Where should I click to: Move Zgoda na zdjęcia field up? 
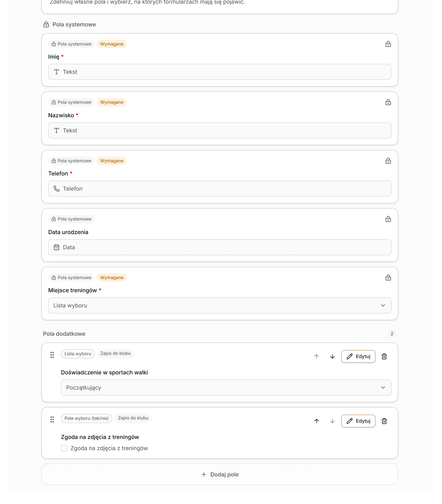coord(316,421)
